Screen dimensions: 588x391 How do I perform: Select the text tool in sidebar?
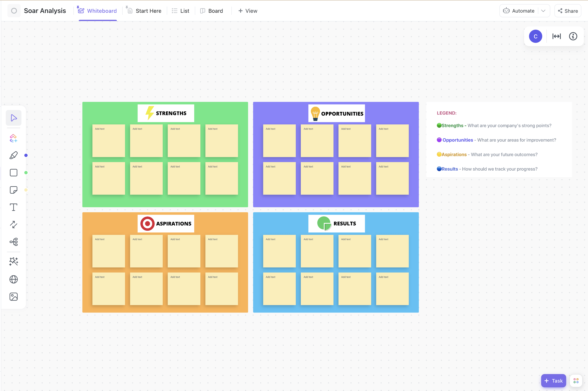pos(14,207)
